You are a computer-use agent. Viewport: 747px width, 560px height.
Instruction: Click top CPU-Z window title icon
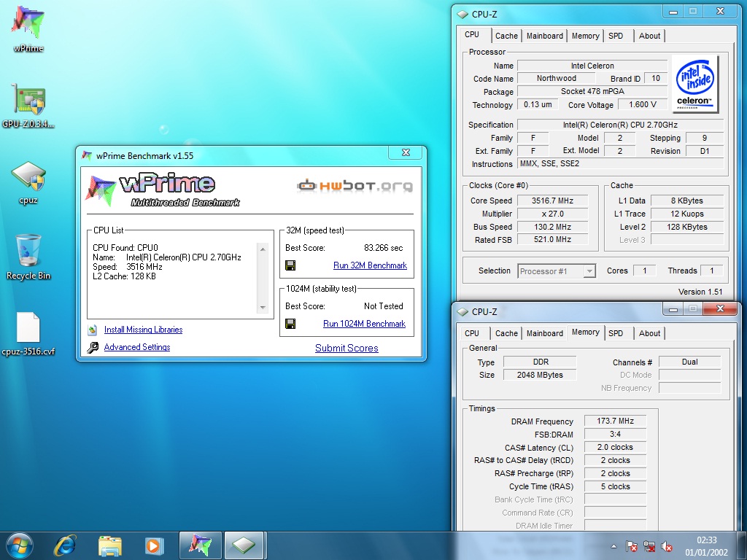tap(462, 15)
